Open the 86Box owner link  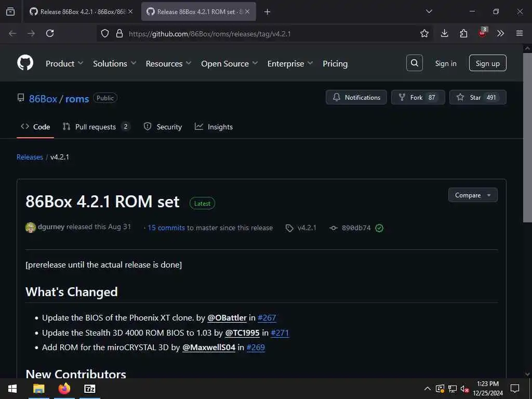coord(43,99)
